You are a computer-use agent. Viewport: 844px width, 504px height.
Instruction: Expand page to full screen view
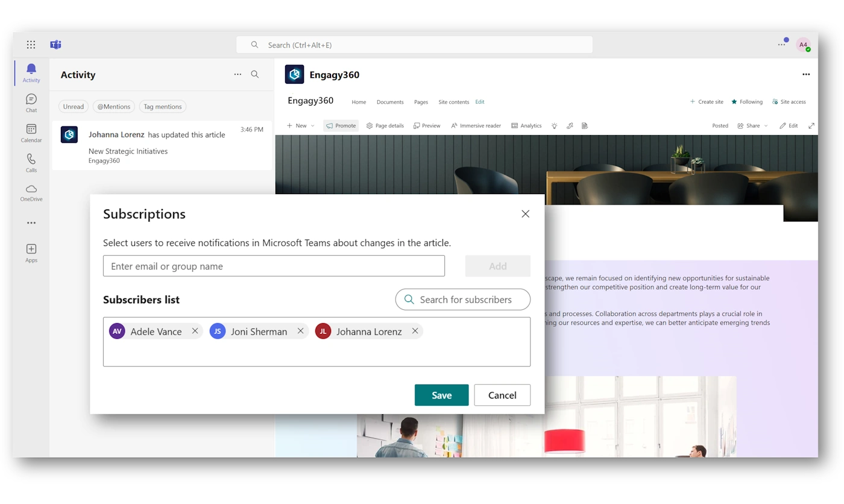pyautogui.click(x=811, y=126)
